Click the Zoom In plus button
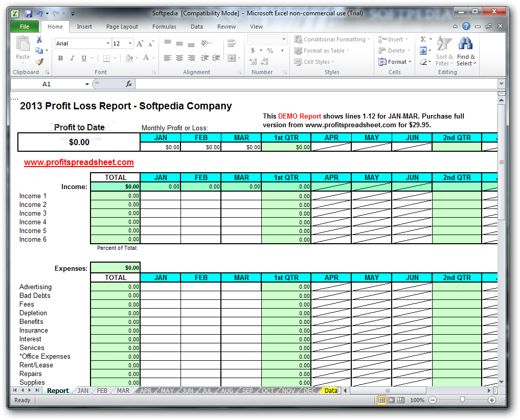The height and width of the screenshot is (420, 520). click(492, 400)
